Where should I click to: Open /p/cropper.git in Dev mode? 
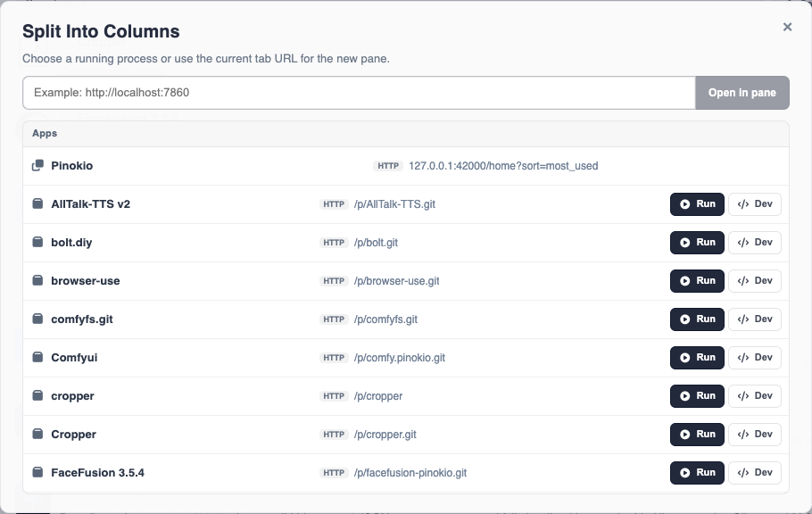click(755, 435)
